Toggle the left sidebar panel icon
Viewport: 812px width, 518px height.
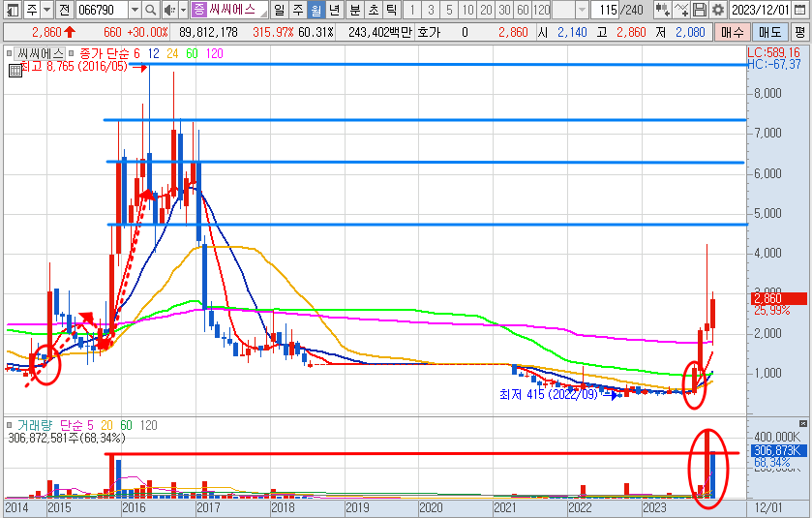coord(13,10)
